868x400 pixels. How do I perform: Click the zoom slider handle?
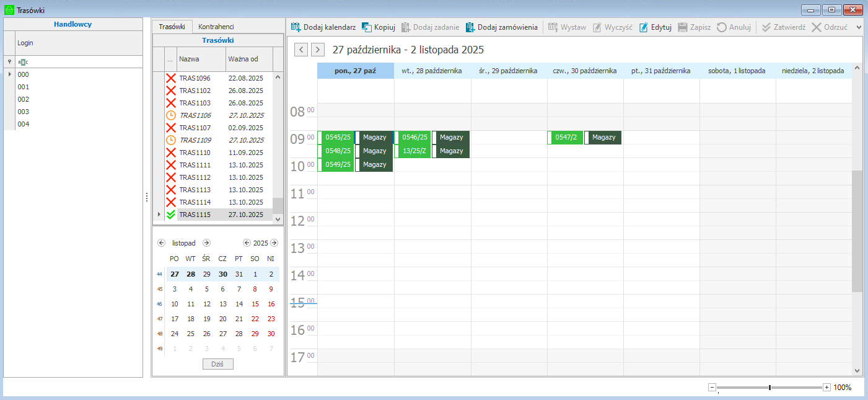tap(769, 388)
